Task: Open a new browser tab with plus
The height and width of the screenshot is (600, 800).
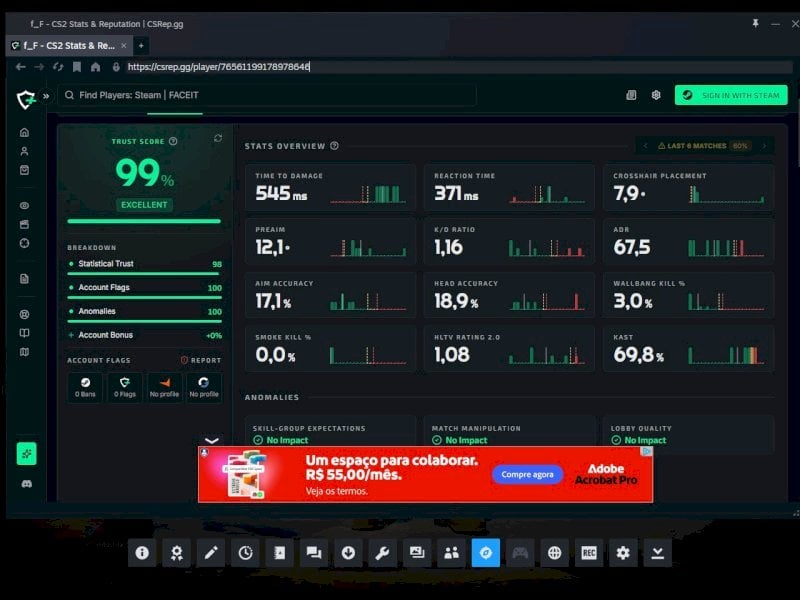Action: point(141,45)
